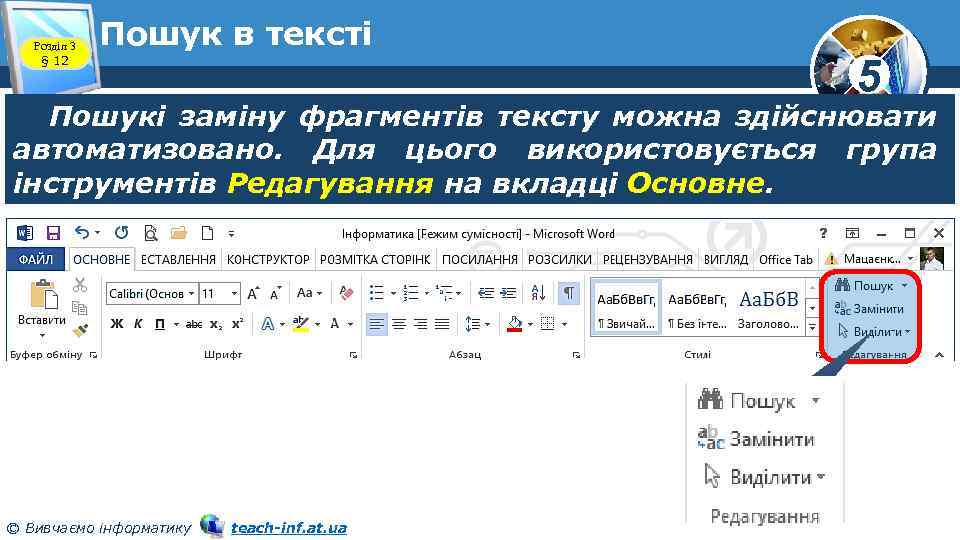Toggle strikethrough abc formatting
Viewport: 960px width, 540px height.
click(x=194, y=324)
